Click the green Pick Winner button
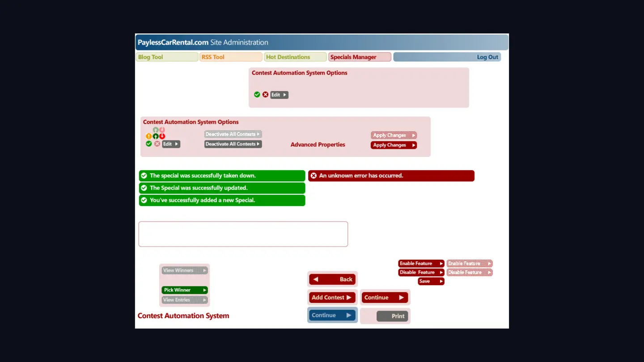 point(185,290)
